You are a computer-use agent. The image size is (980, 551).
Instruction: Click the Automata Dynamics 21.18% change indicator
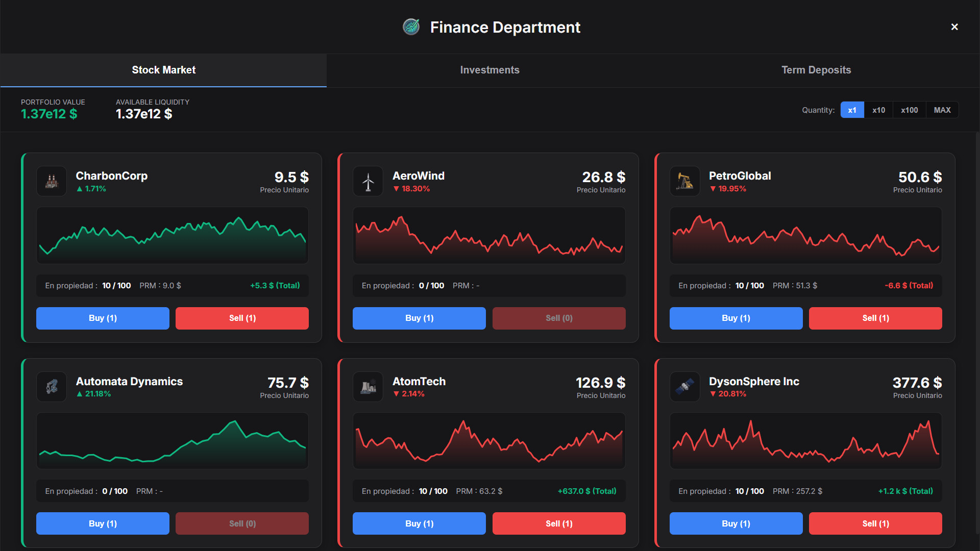point(94,394)
